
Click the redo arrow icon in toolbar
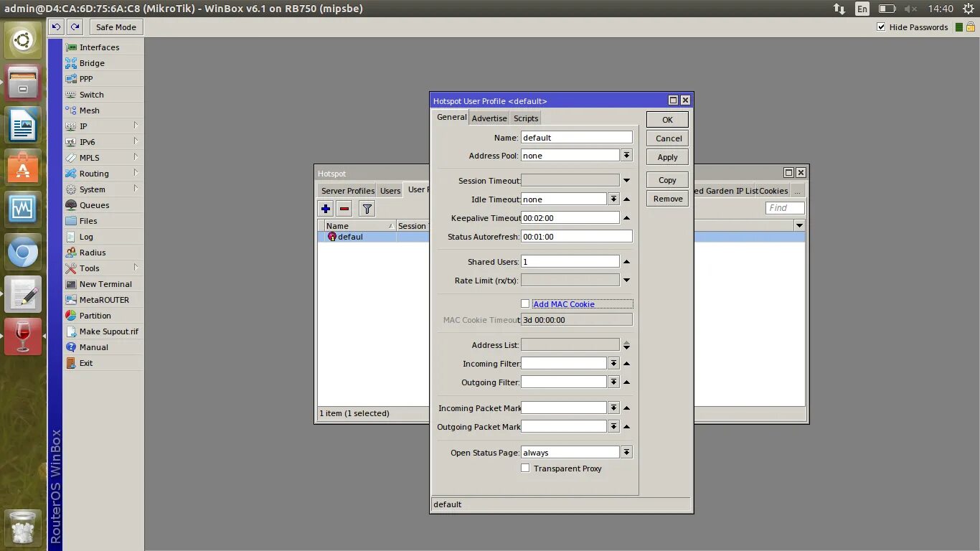pos(75,27)
